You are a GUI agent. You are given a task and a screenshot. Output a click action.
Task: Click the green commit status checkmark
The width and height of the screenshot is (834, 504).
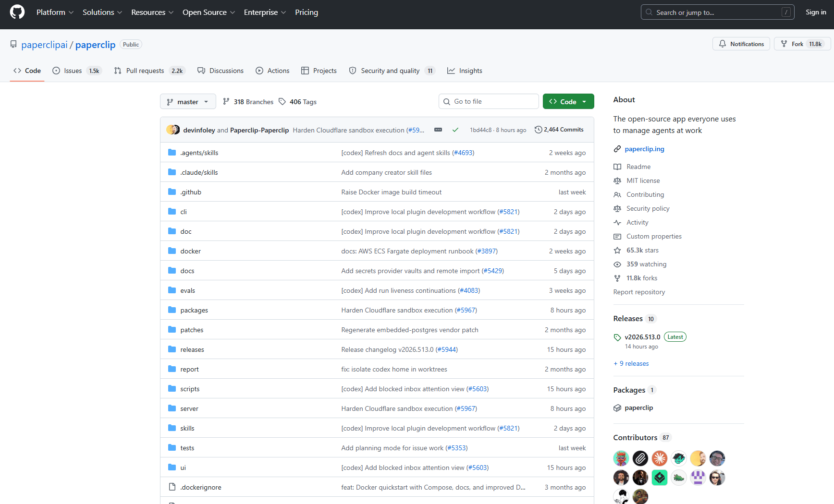[x=455, y=130]
